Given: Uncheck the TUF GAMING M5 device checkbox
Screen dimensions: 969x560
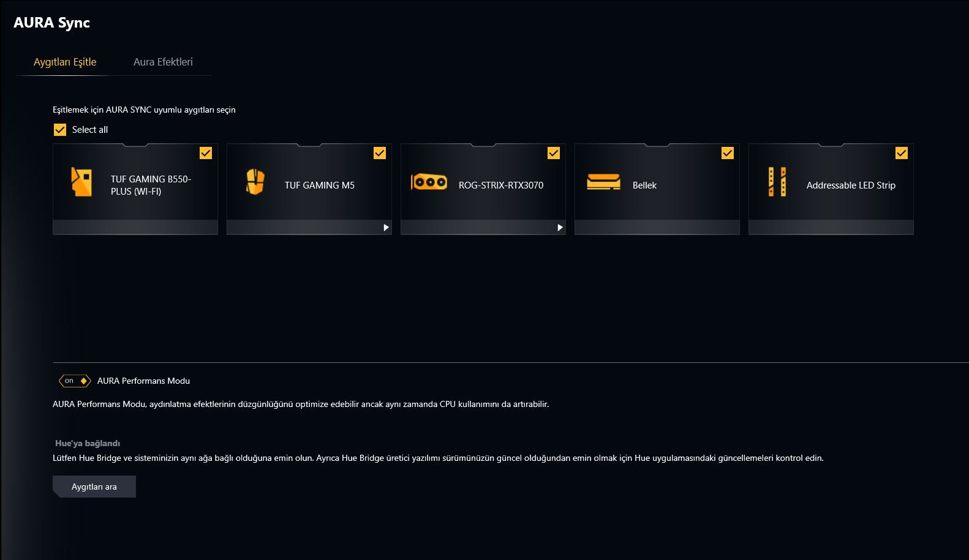Looking at the screenshot, I should [x=380, y=153].
